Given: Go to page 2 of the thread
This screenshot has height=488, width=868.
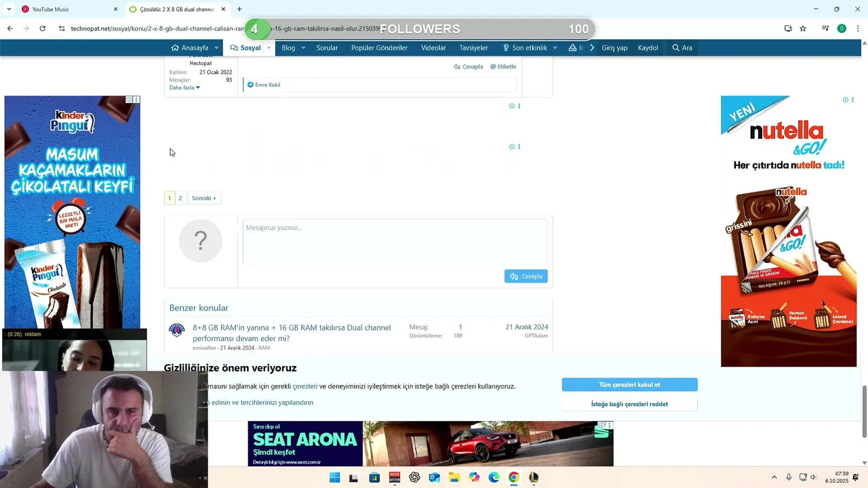Looking at the screenshot, I should click(x=180, y=198).
